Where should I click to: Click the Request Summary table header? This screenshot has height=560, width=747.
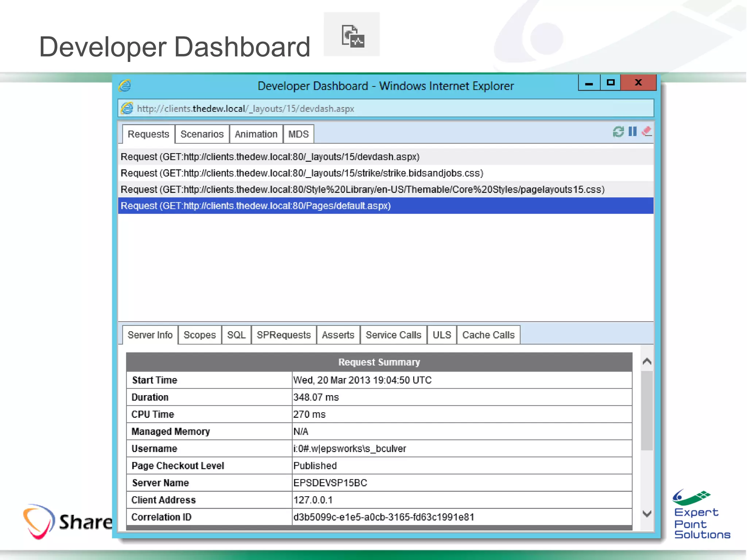click(x=379, y=362)
